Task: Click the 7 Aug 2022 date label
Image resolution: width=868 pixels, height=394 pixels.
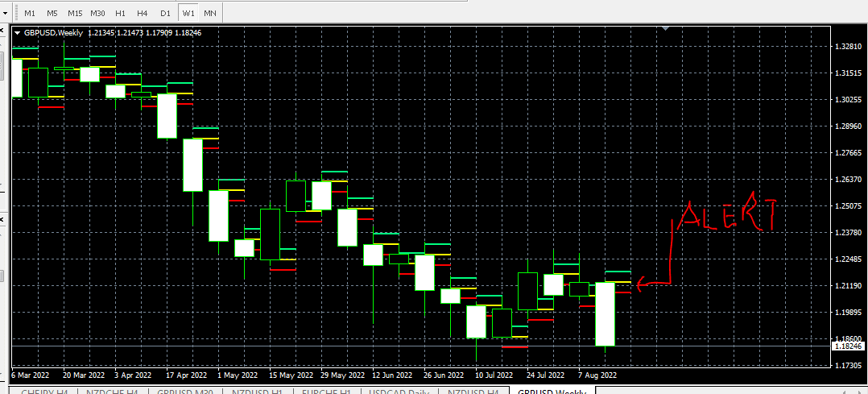Action: (x=597, y=375)
